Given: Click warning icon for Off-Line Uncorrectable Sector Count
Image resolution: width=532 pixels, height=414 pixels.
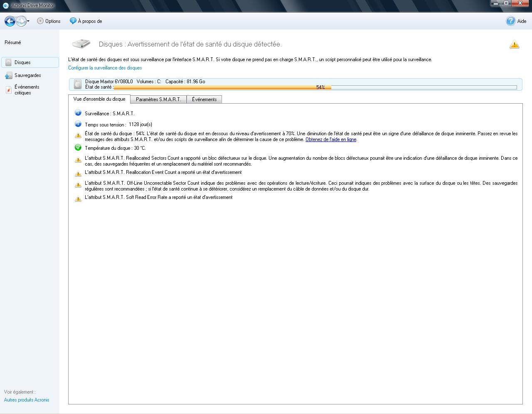Looking at the screenshot, I should 78,185.
